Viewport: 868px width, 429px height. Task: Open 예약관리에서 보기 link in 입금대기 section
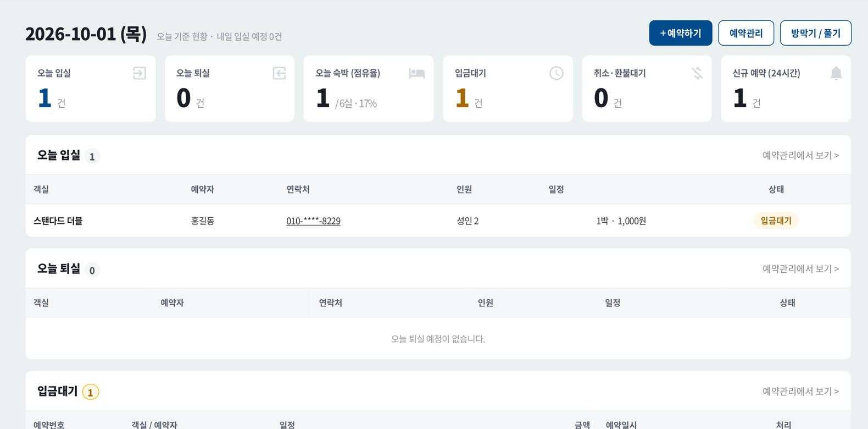click(800, 392)
